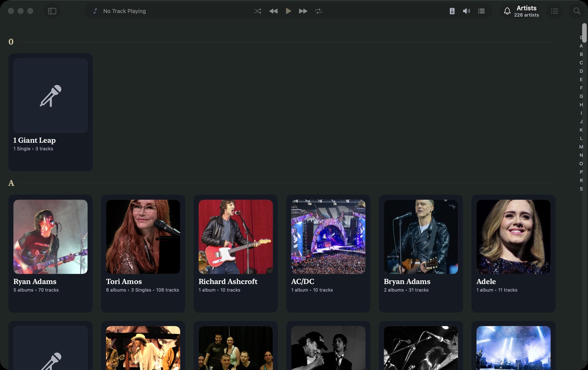Click the vertical scrollbar thumb

[584, 33]
